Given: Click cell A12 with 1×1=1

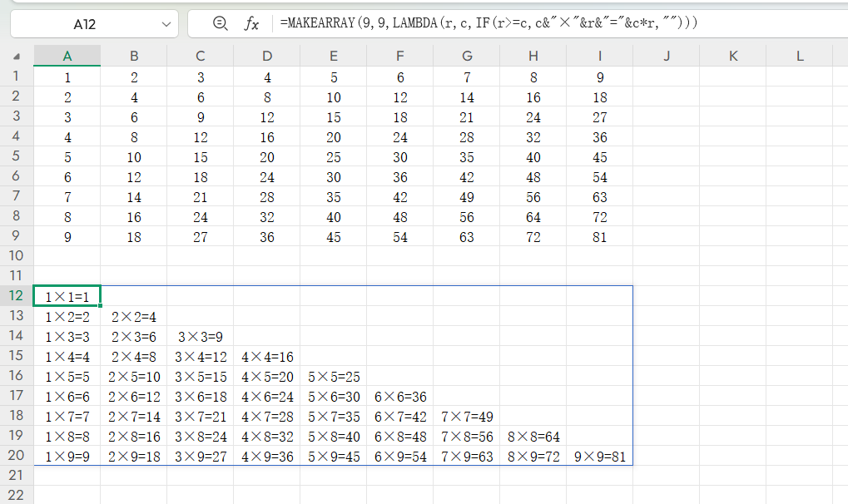Looking at the screenshot, I should click(x=67, y=297).
